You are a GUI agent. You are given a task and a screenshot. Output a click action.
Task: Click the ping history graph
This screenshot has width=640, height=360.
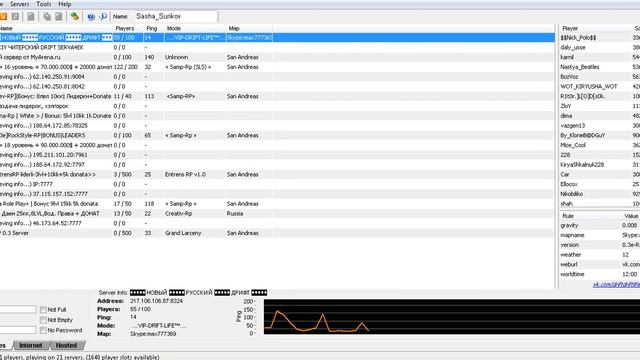452,317
